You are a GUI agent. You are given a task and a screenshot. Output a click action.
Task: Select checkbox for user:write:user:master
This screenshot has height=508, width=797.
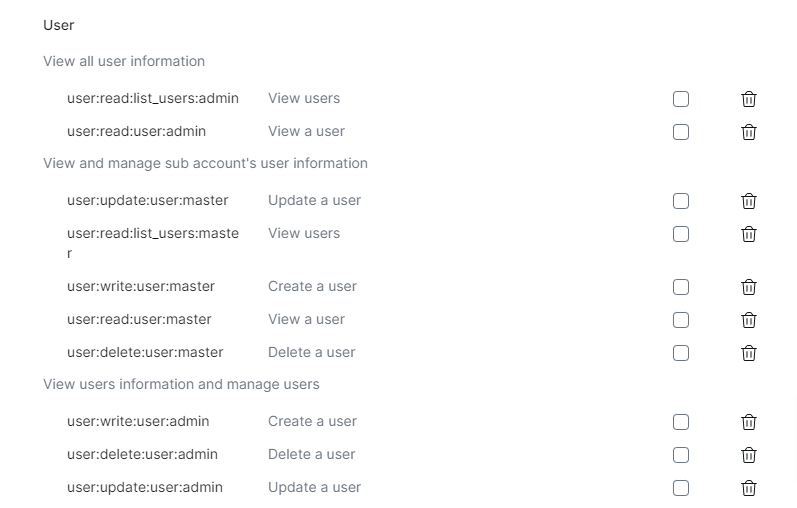point(681,287)
